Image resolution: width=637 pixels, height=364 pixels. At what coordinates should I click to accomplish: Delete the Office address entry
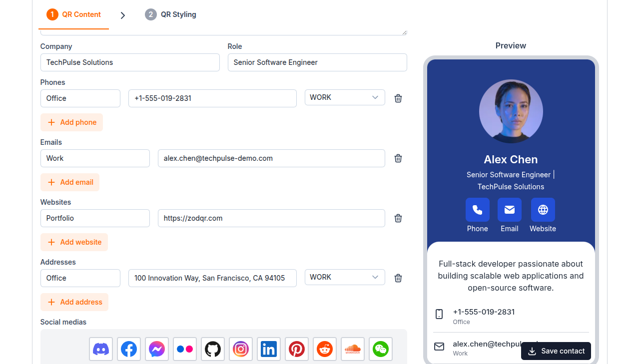(x=398, y=278)
